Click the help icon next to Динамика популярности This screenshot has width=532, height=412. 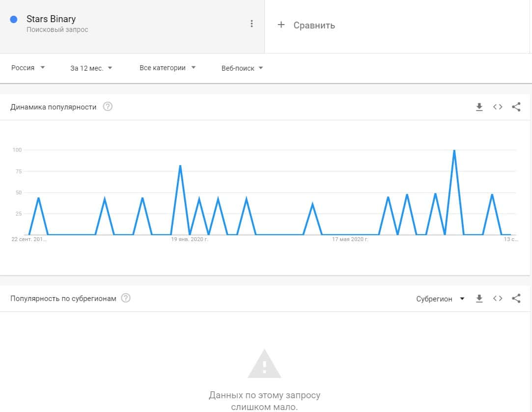point(108,107)
